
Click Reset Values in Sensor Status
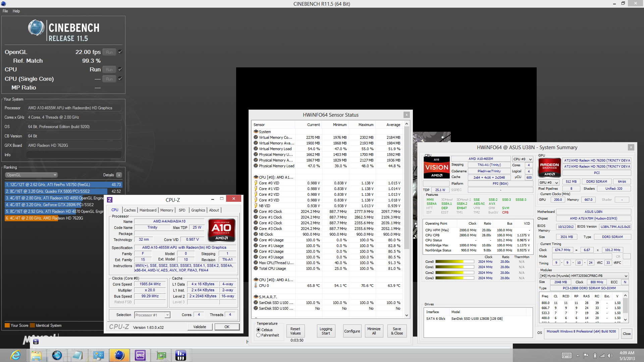(296, 331)
